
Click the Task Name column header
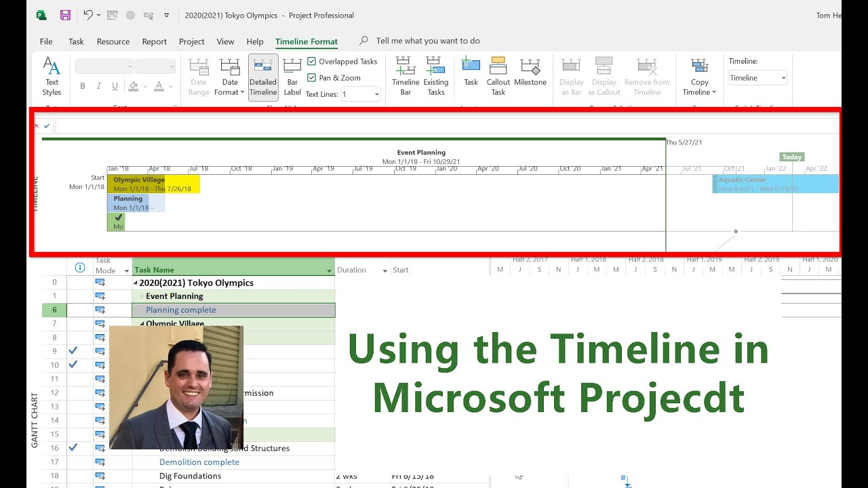tap(233, 267)
